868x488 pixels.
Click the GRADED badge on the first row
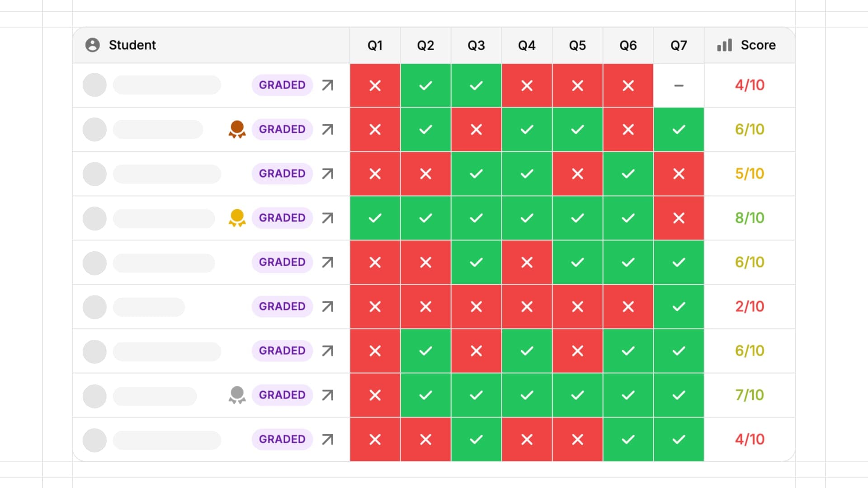[282, 85]
